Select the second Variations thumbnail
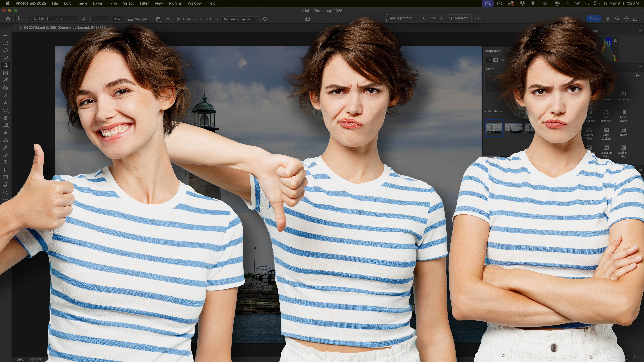 (513, 128)
